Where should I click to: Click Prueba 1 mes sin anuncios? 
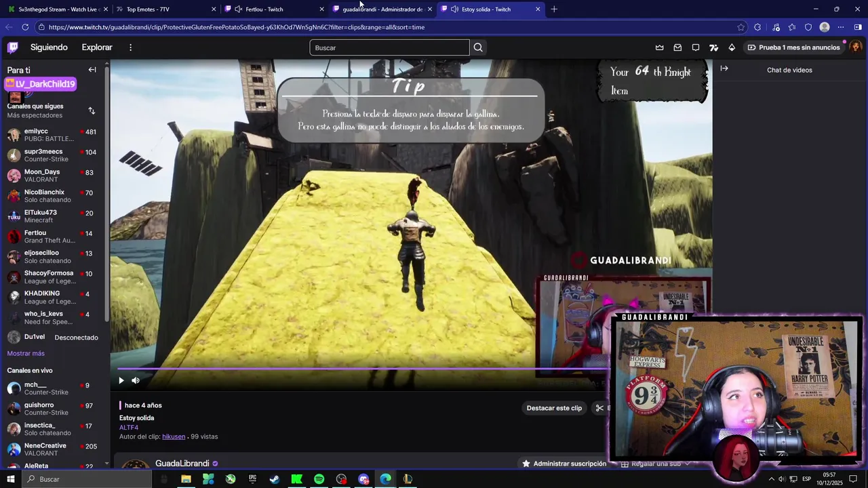coord(794,47)
